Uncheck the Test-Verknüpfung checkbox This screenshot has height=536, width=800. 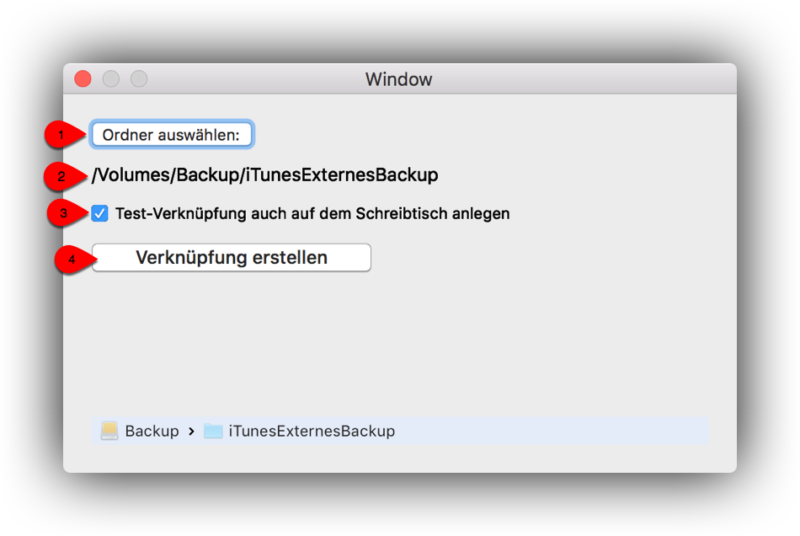click(99, 213)
